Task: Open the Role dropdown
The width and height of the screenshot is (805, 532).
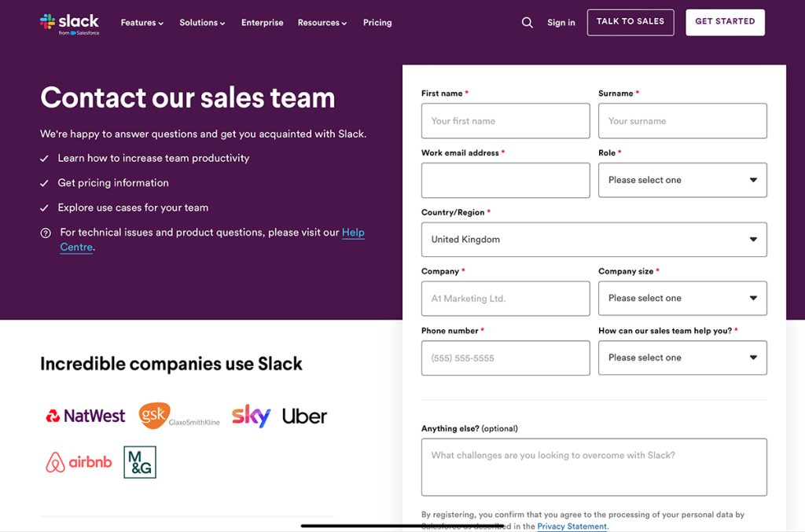Action: point(682,180)
